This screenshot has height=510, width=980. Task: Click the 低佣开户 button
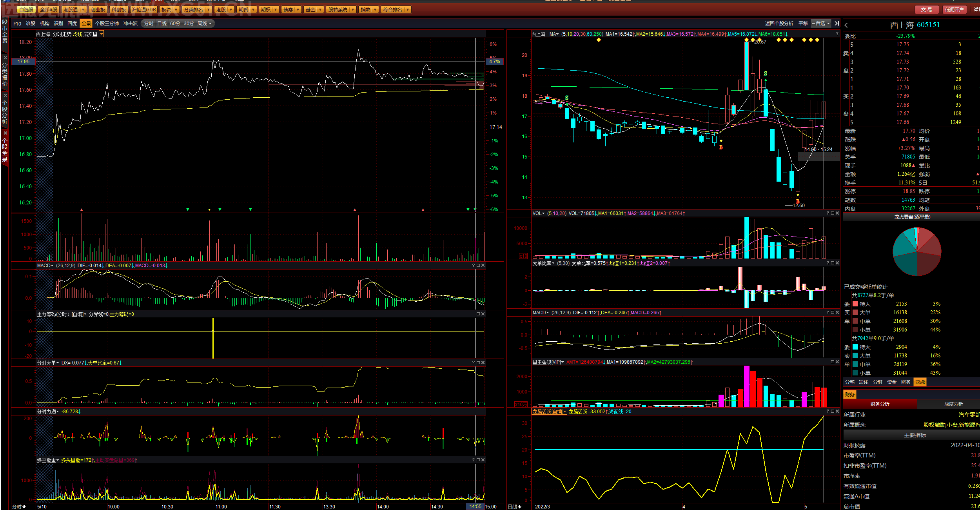coord(954,9)
